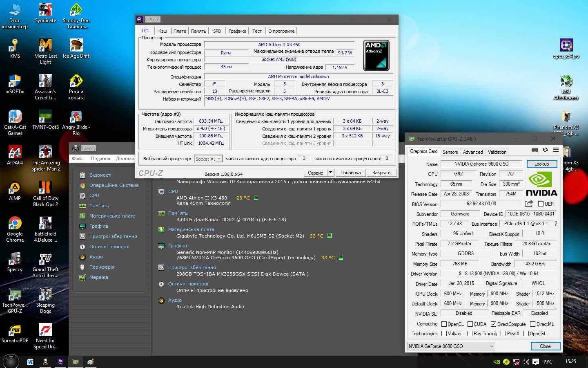This screenshot has width=588, height=368.
Task: Toggle the DirectCompute checkbox
Action: (493, 324)
